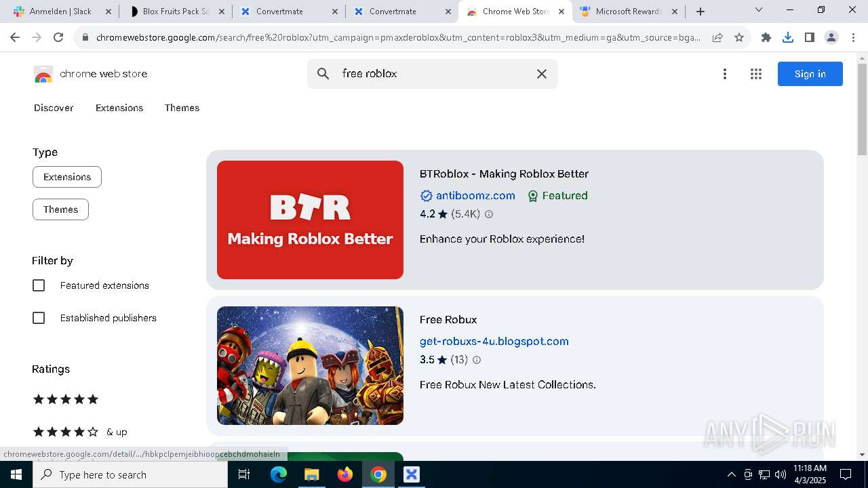Clear the search field with X

[542, 74]
